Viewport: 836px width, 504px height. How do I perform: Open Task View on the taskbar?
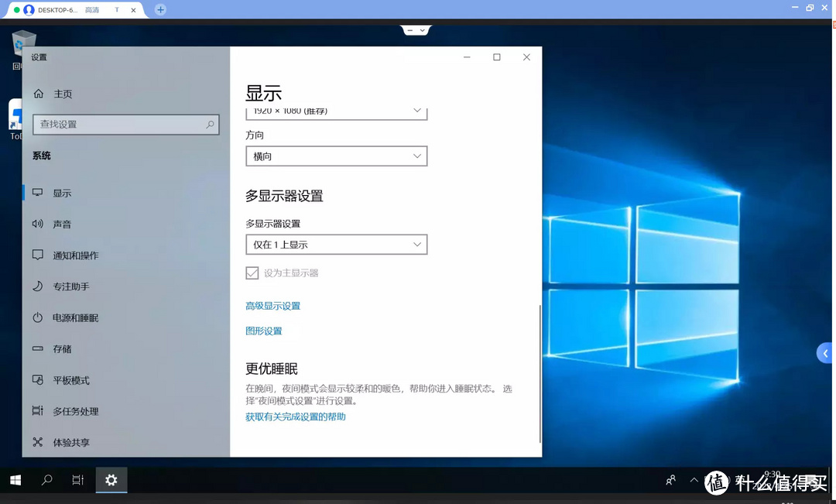pyautogui.click(x=78, y=480)
